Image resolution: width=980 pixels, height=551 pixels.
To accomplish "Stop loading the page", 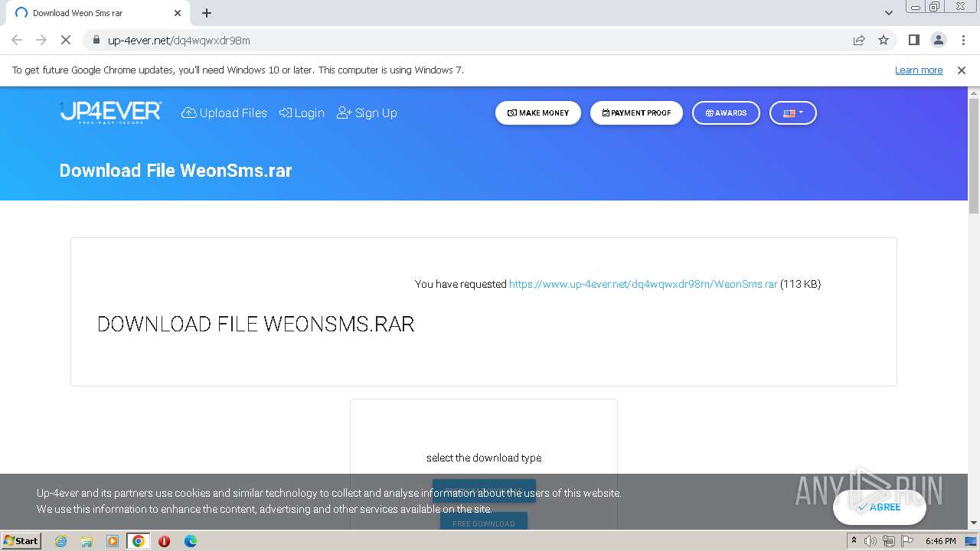I will pos(66,40).
